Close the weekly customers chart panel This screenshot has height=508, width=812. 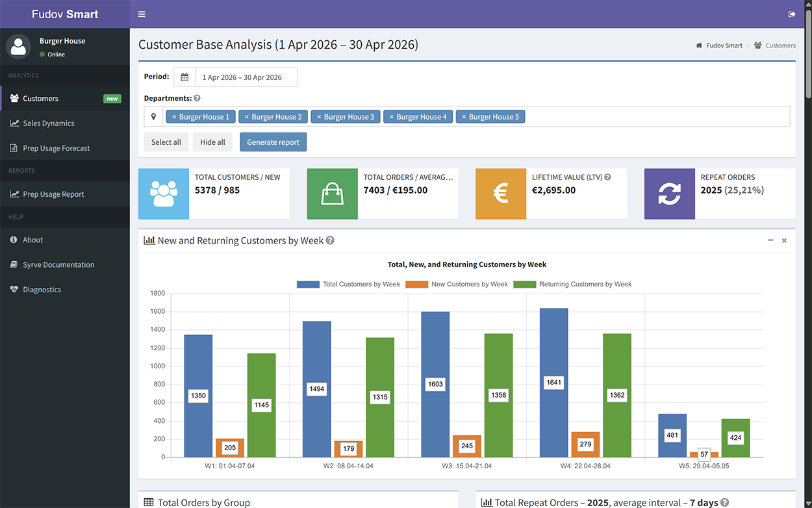[x=784, y=240]
